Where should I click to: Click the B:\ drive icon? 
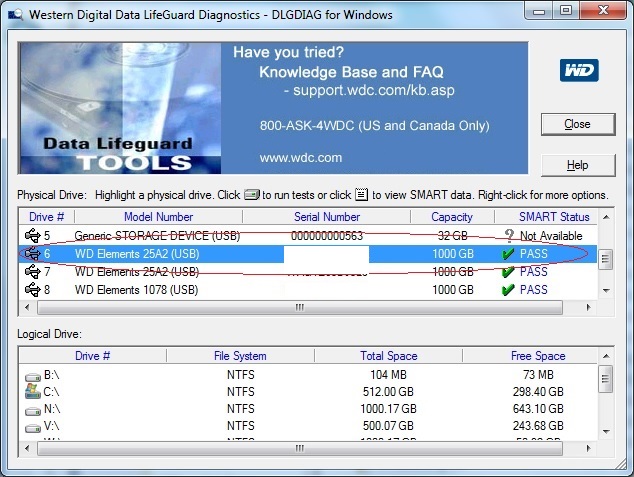tap(33, 377)
